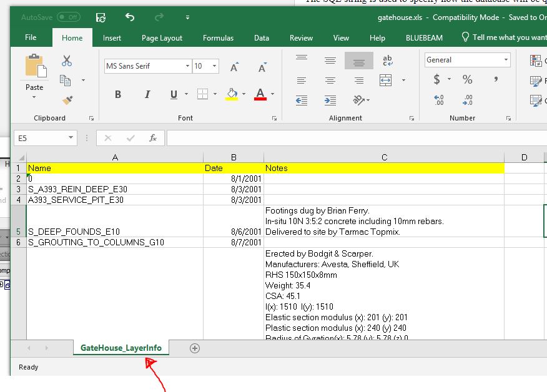Click the Save icon in title bar
Image resolution: width=547 pixels, height=392 pixels.
pyautogui.click(x=101, y=17)
